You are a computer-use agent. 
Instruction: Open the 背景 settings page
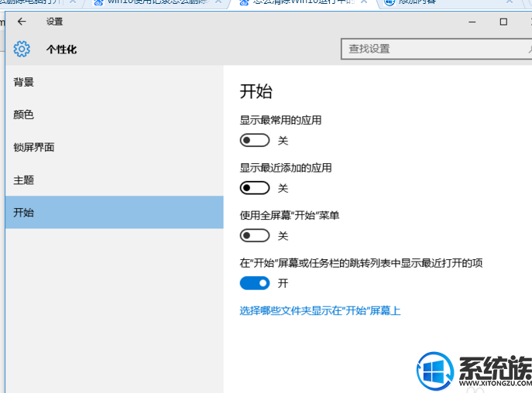tap(115, 82)
